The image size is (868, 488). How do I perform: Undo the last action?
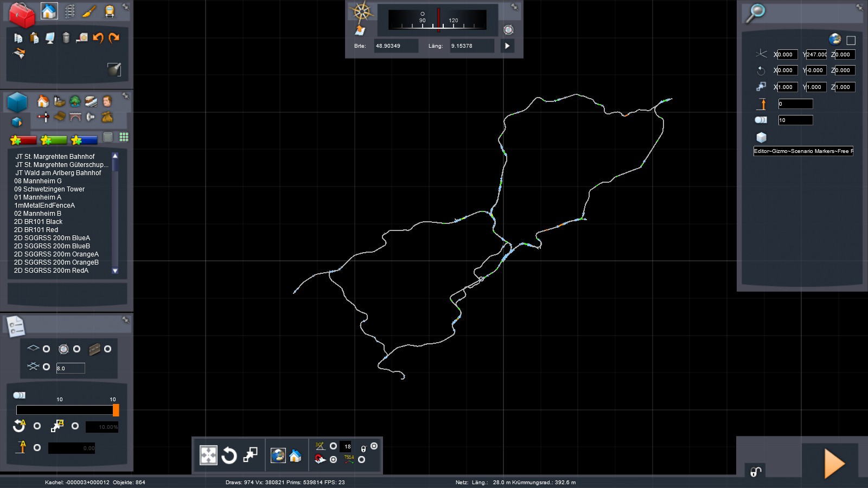point(98,37)
